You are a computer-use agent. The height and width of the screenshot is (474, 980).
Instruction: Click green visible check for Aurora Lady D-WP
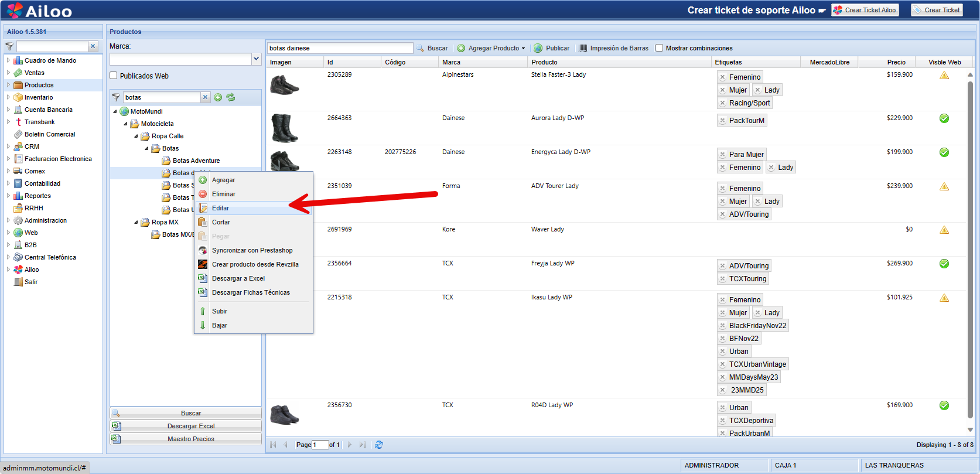pyautogui.click(x=944, y=118)
